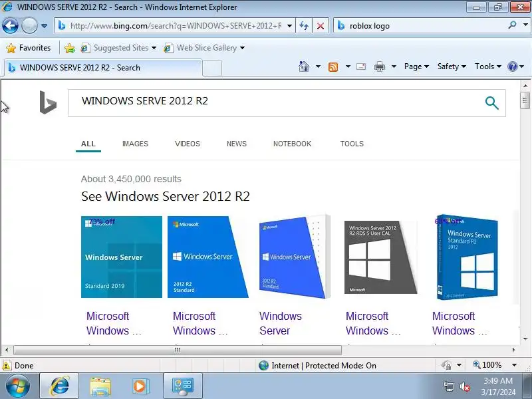Open the angled white-edged Windows Server image
Viewport: 532px width, 399px height.
294,257
